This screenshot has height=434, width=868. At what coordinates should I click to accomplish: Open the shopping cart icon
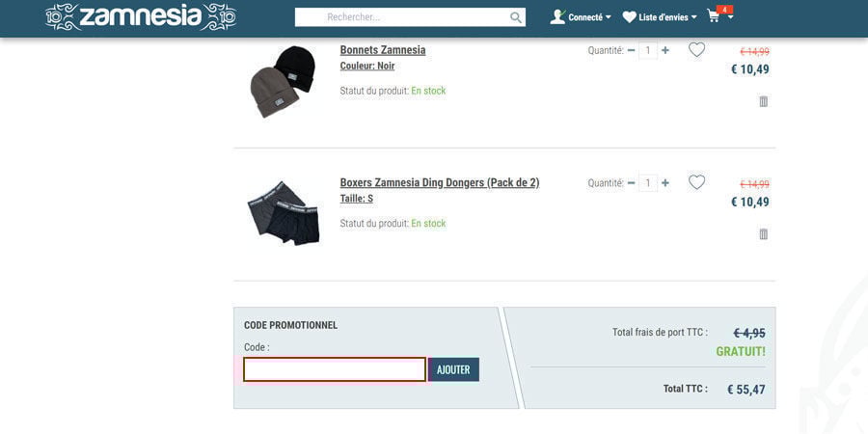(714, 16)
